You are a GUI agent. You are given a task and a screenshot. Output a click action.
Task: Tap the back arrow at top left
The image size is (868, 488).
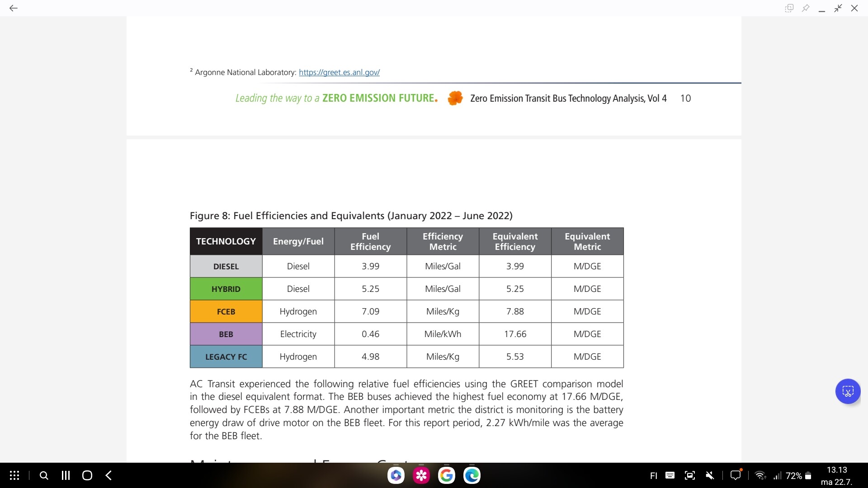pyautogui.click(x=14, y=8)
